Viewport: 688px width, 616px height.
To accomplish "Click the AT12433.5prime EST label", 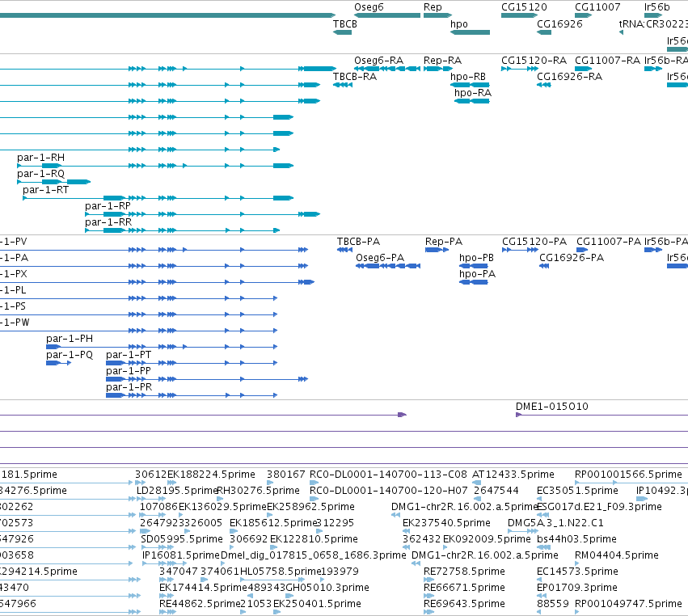I will click(513, 475).
